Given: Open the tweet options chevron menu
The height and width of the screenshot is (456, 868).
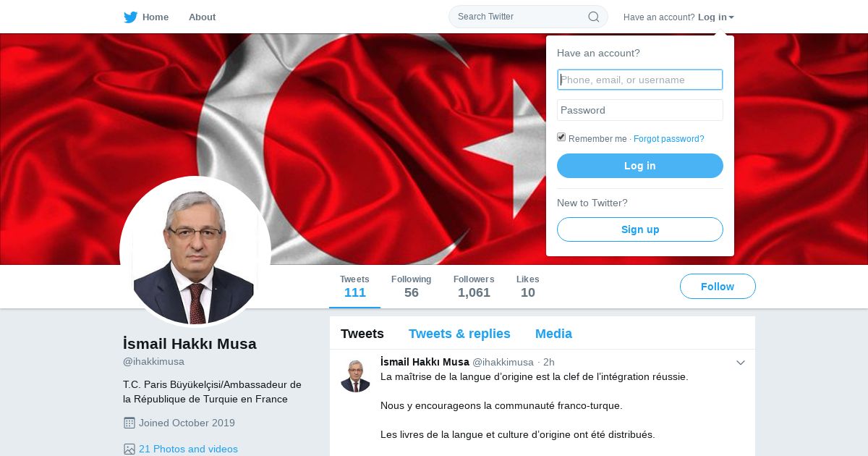Looking at the screenshot, I should (741, 363).
